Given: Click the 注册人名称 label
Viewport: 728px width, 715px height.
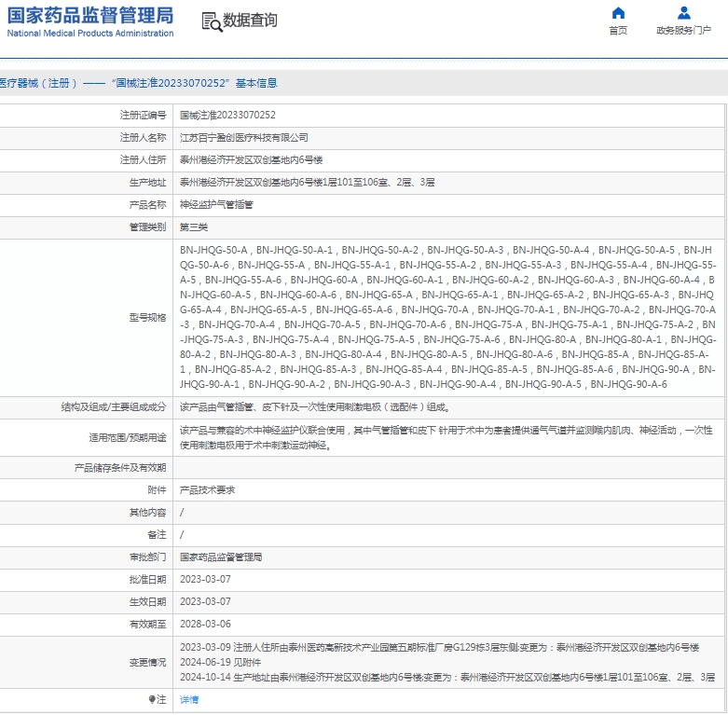Looking at the screenshot, I should click(143, 137).
